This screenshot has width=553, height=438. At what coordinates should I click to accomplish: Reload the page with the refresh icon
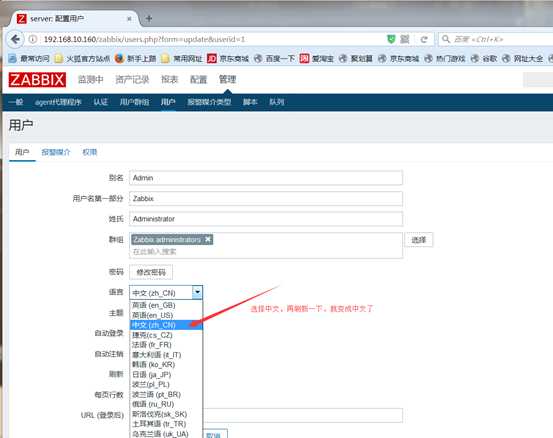click(424, 39)
